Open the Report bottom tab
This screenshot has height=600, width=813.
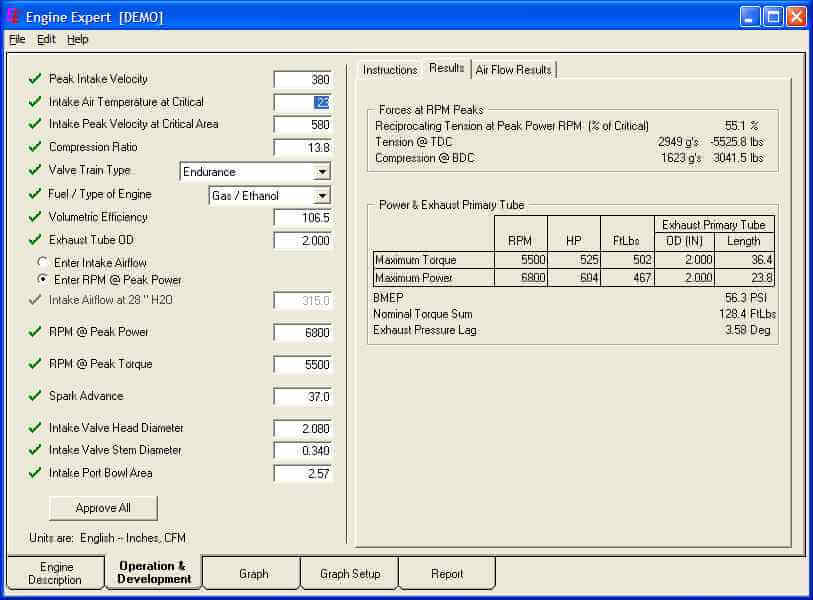click(x=447, y=574)
